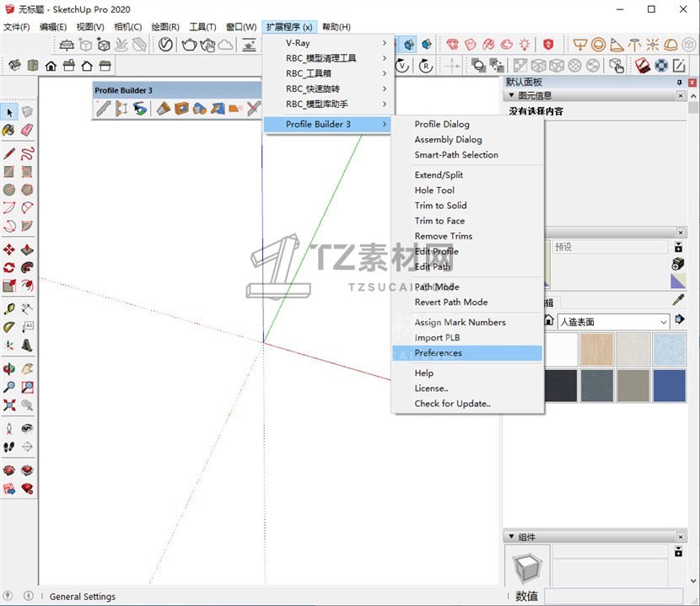Click the component preview thumbnail
The width and height of the screenshot is (700, 606).
tap(528, 566)
